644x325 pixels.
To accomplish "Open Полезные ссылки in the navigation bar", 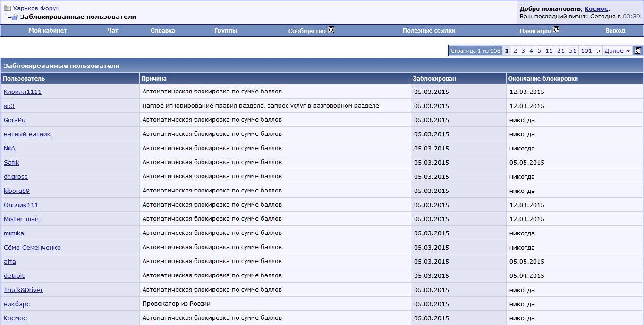I will [x=428, y=31].
